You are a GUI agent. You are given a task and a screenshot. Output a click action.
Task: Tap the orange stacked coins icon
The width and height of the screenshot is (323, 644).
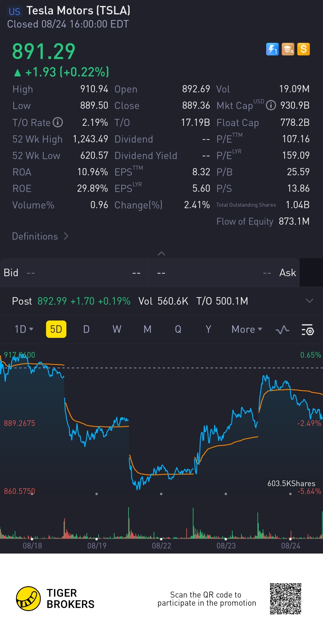[288, 49]
